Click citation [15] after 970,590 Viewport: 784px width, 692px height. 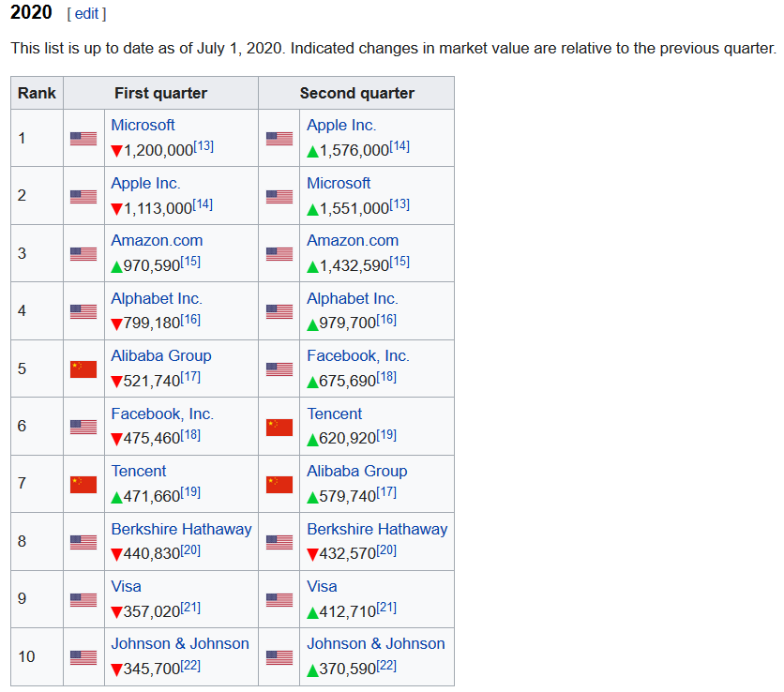click(190, 262)
